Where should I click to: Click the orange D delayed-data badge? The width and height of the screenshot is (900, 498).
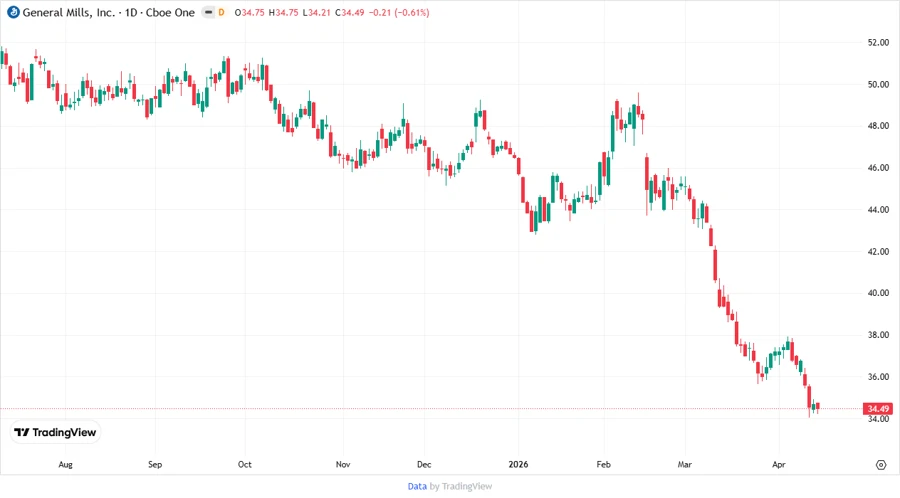[x=222, y=12]
